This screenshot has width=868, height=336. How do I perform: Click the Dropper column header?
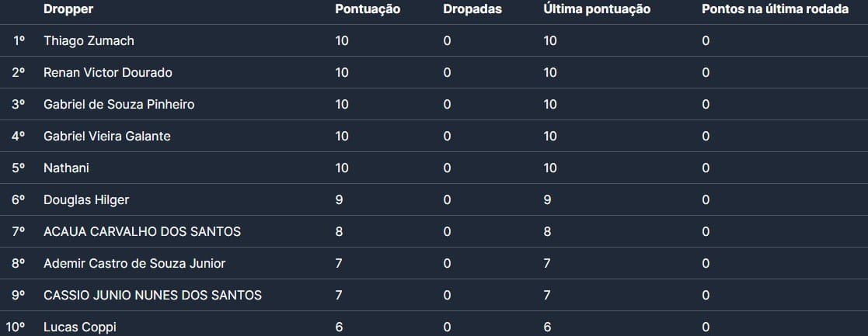pyautogui.click(x=68, y=9)
